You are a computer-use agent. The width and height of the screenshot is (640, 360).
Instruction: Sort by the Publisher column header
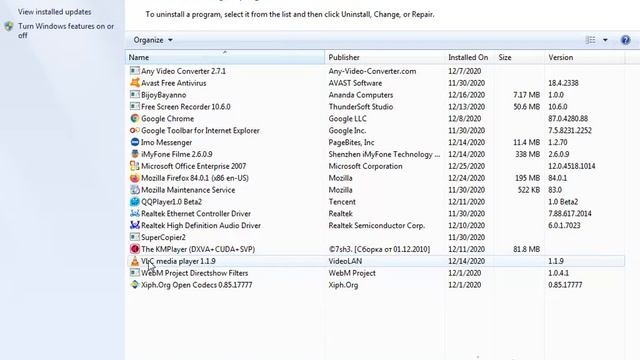coord(385,58)
